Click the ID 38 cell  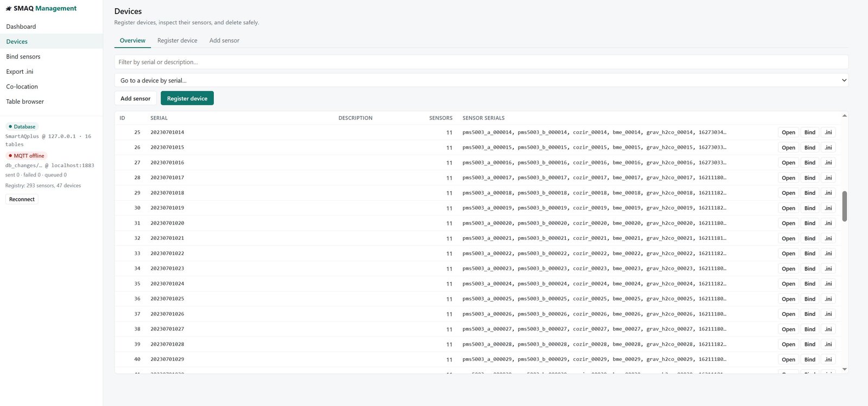137,329
